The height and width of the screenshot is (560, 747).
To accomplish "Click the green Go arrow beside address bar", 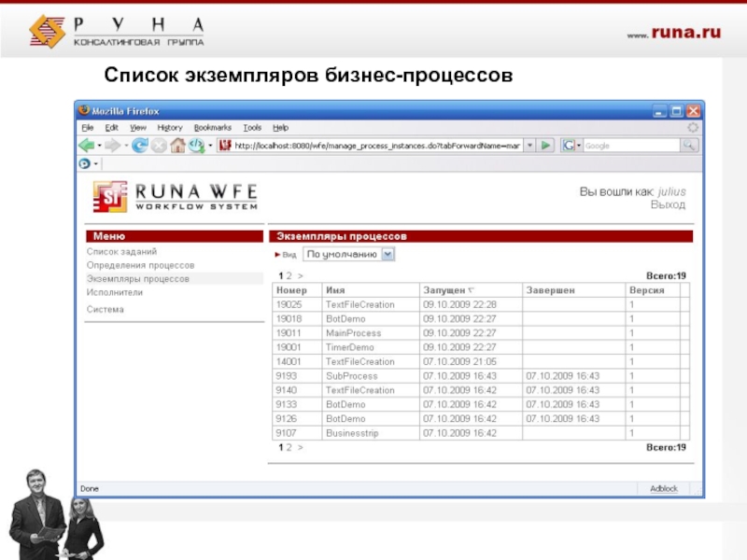I will (546, 146).
